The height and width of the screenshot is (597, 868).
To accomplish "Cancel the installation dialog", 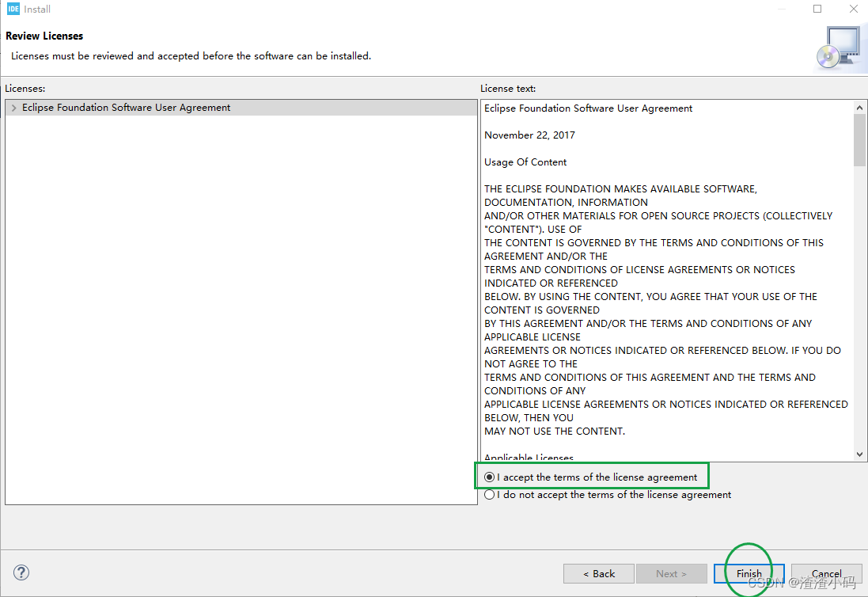I will pos(827,574).
